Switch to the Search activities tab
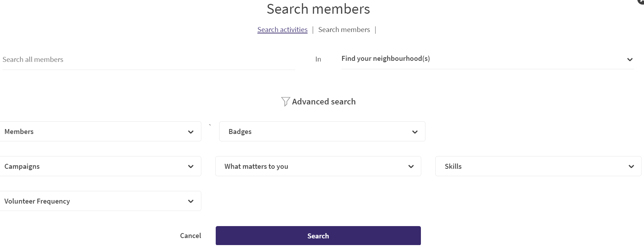644x250 pixels. coord(282,30)
